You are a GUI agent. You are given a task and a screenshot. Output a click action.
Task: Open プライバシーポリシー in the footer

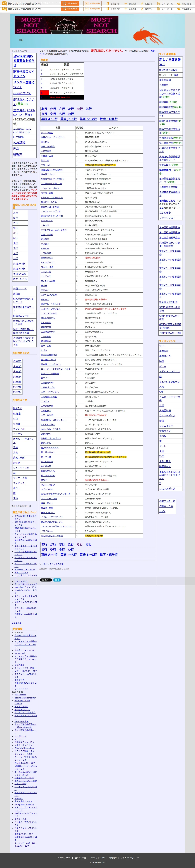click(x=130, y=858)
